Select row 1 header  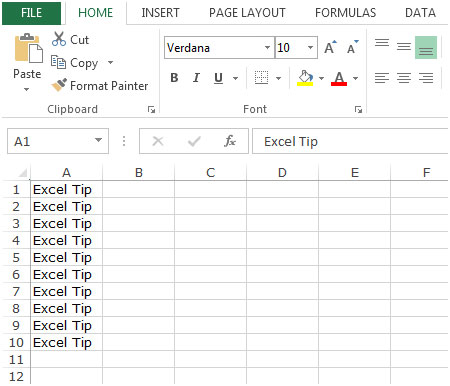click(16, 190)
